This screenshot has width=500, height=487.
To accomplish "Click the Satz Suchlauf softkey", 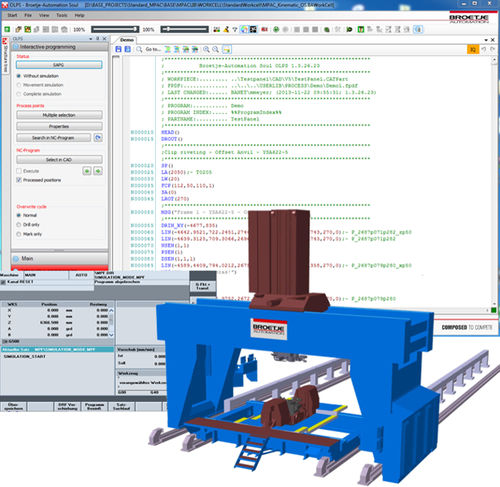I will pos(121,406).
